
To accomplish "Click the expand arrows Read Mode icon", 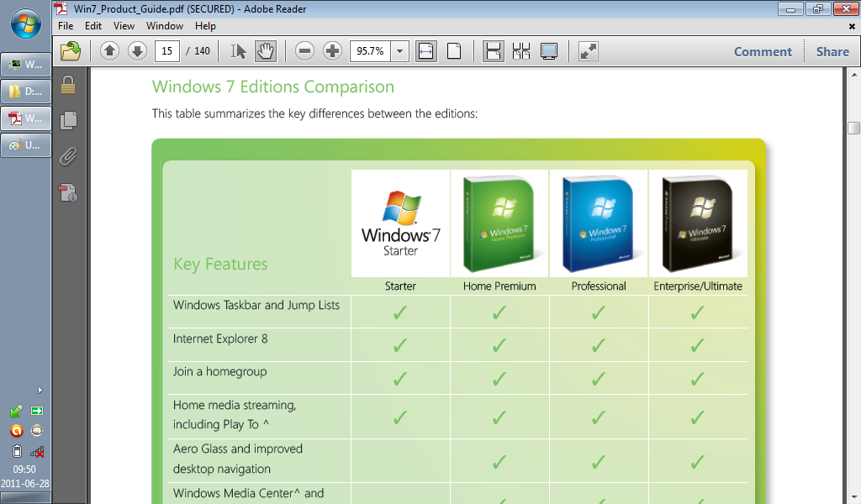I will point(588,51).
